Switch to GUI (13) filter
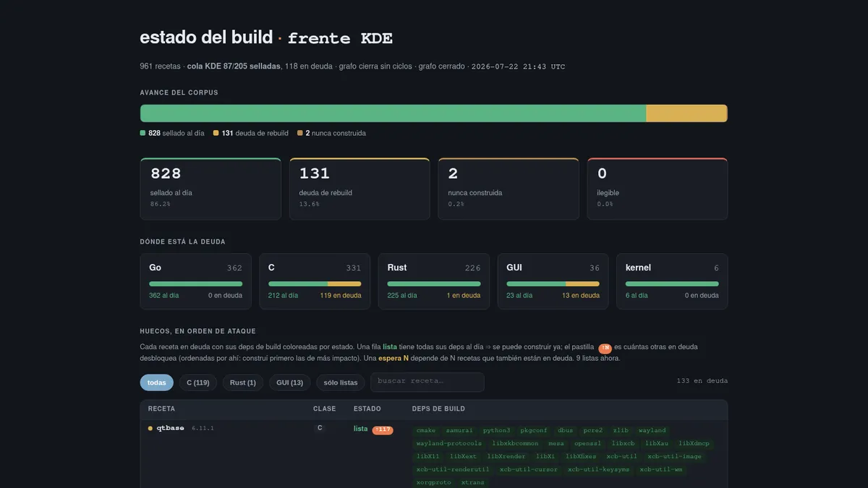Screen dimensions: 868x488 (289, 382)
